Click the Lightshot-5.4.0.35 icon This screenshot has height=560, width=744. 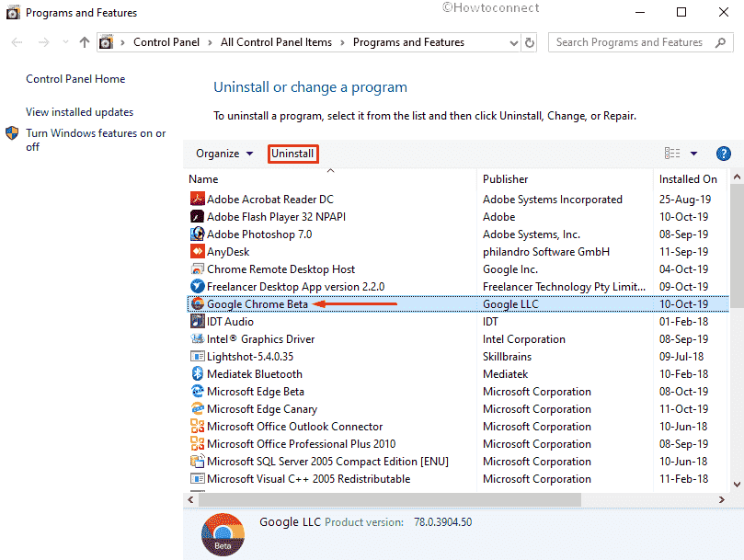[198, 357]
